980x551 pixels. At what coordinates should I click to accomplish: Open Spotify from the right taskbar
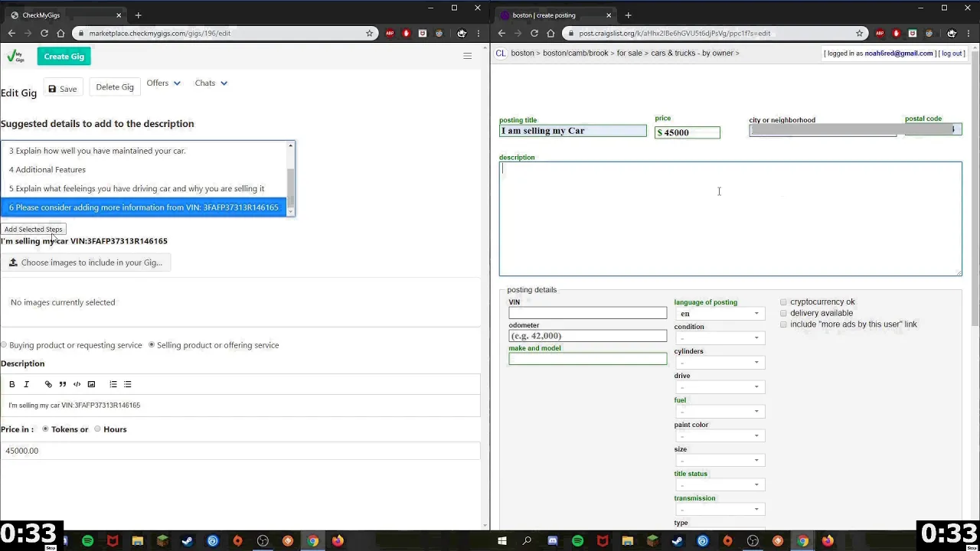[x=577, y=541]
